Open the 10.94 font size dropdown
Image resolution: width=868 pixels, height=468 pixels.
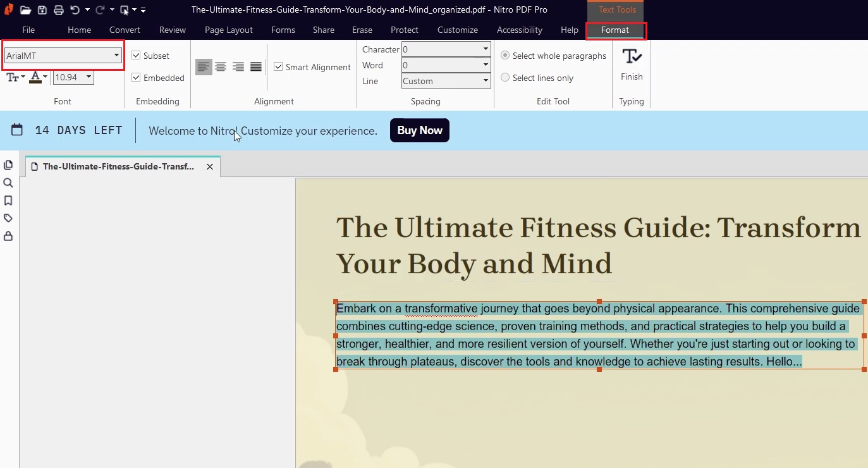click(x=73, y=77)
